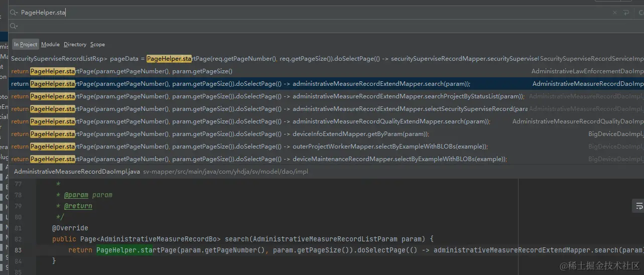The width and height of the screenshot is (644, 275).
Task: Select the deviceInfoExtendMapper.getByParam result row
Action: pyautogui.click(x=326, y=134)
